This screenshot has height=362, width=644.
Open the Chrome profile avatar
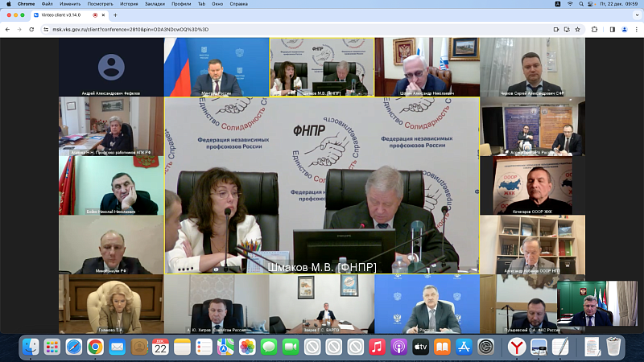[x=625, y=30]
